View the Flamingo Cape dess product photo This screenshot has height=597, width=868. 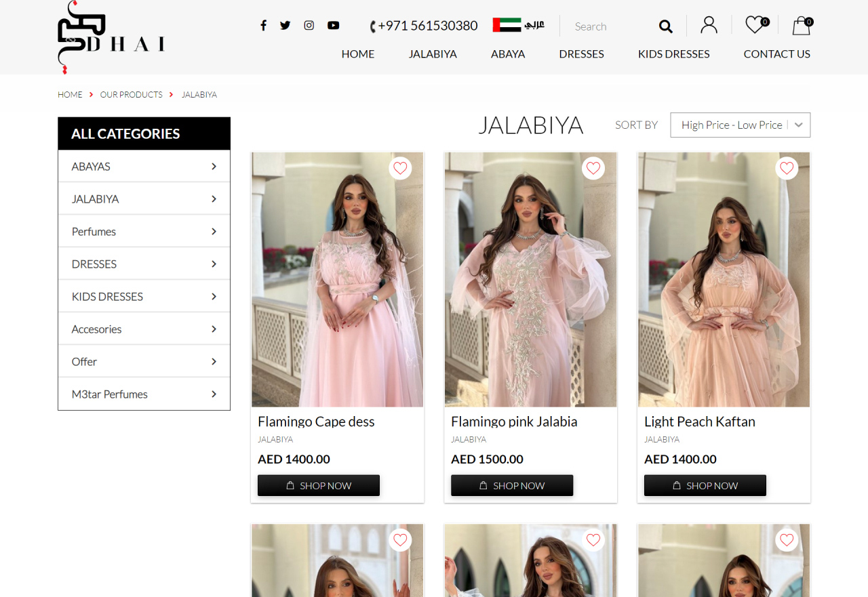[337, 279]
